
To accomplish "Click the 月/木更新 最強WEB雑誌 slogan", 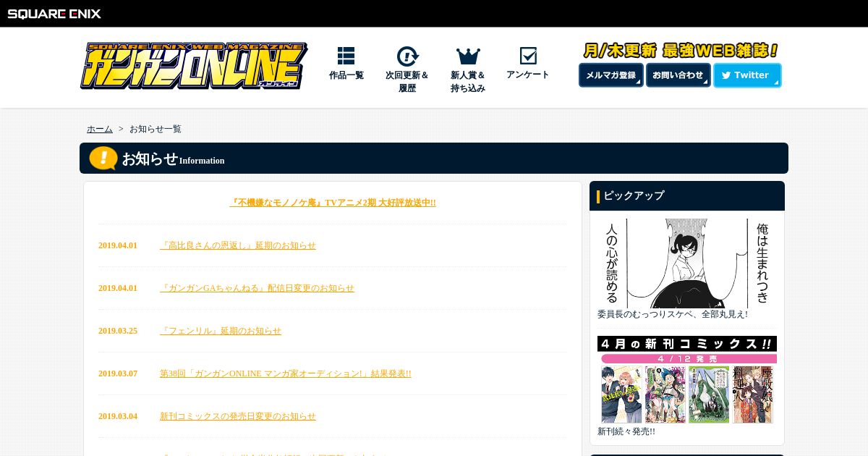I will coord(681,51).
